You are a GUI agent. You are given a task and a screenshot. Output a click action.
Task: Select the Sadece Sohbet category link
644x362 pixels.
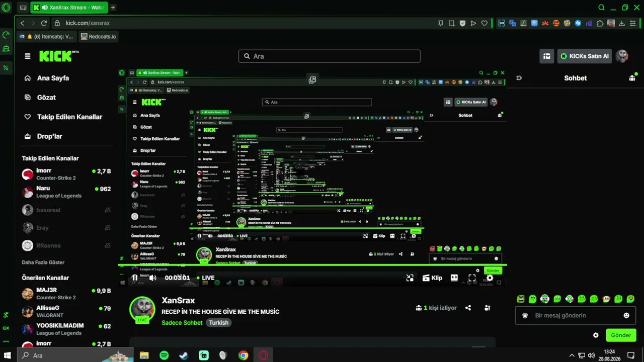[x=182, y=323]
